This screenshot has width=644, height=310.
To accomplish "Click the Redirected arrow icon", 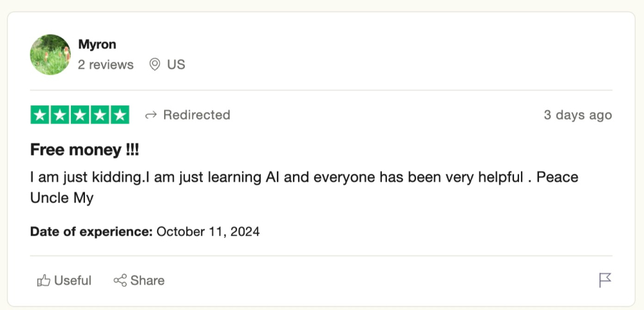I will [151, 115].
